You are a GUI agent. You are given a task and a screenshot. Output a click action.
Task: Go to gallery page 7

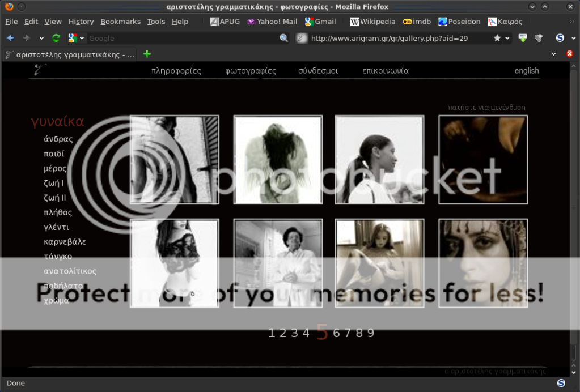point(347,333)
